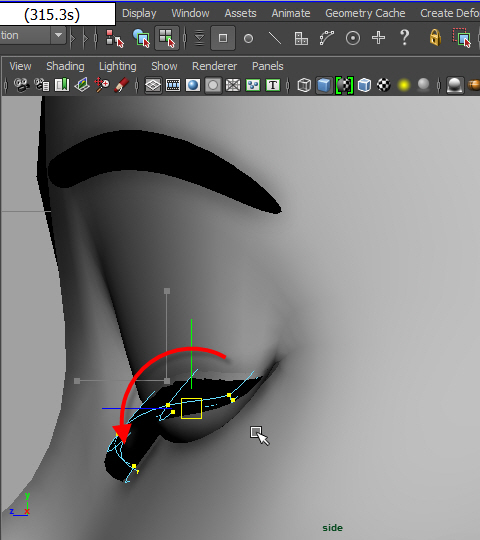Click the question mark miscellaneous mask icon

click(x=405, y=38)
